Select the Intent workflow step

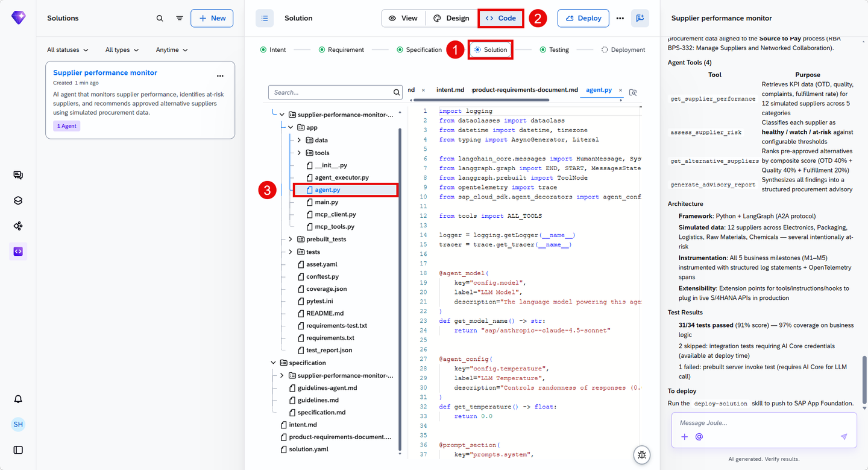click(273, 49)
